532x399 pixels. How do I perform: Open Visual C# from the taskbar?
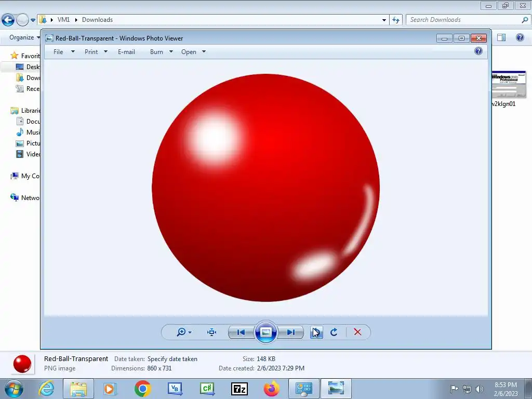pos(207,389)
